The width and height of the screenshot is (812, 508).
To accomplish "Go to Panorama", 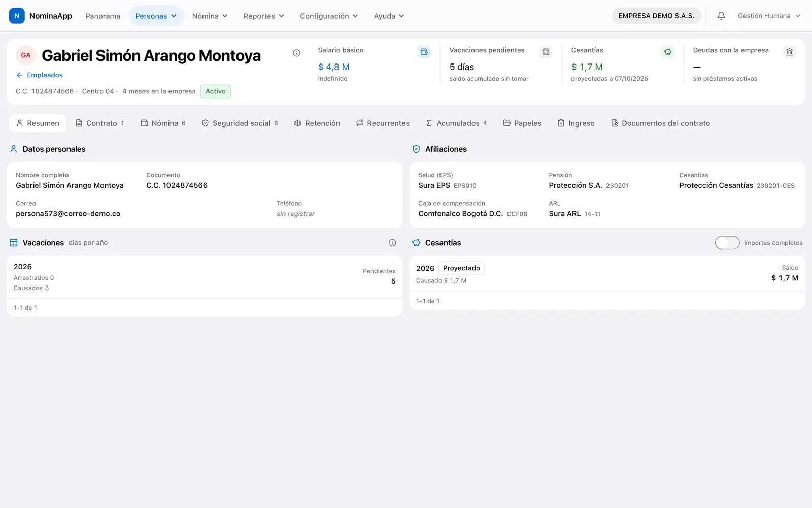I will [103, 16].
